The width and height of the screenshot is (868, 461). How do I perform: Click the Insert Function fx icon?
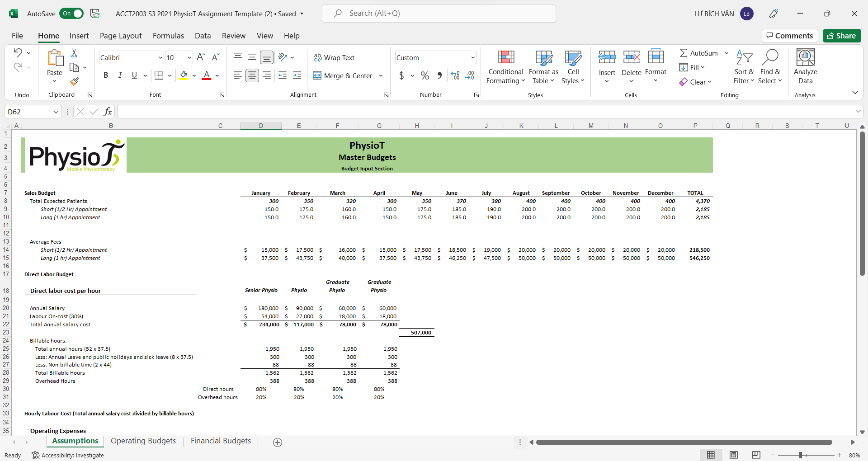point(108,112)
